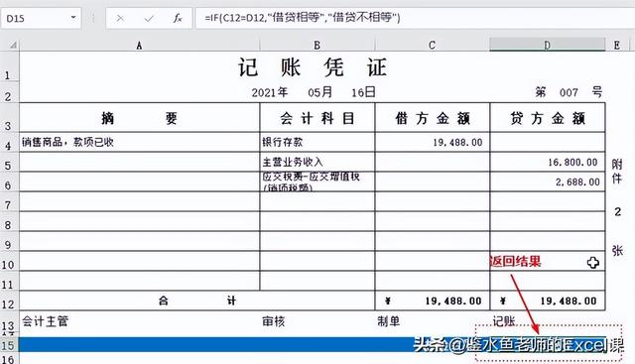Screen dimensions: 635x364
Task: Confirm the formula with the checkmark icon
Action: [x=149, y=18]
